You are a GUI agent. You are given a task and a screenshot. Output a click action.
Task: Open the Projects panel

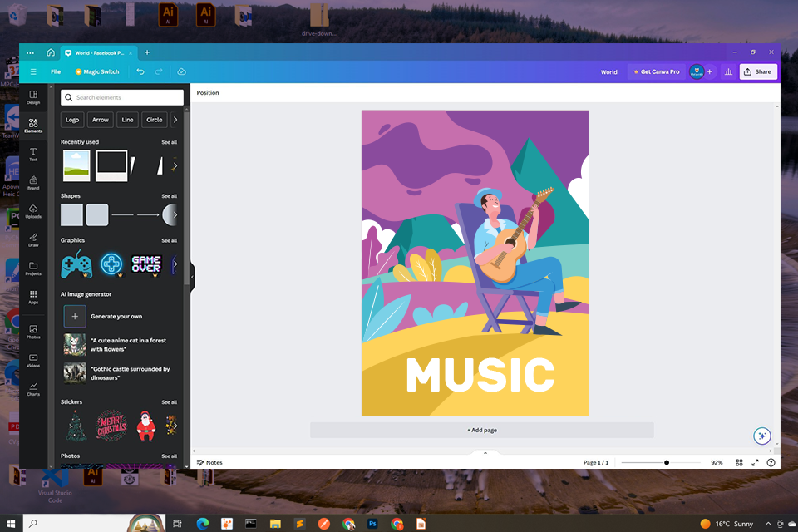point(33,268)
